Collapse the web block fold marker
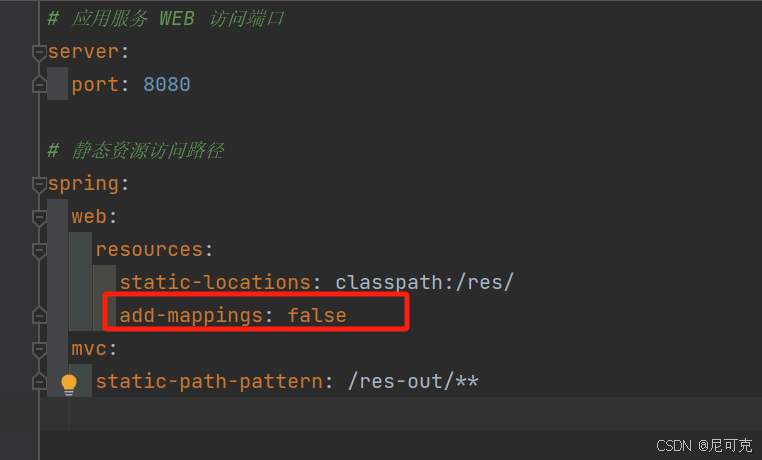This screenshot has height=460, width=762. point(39,218)
